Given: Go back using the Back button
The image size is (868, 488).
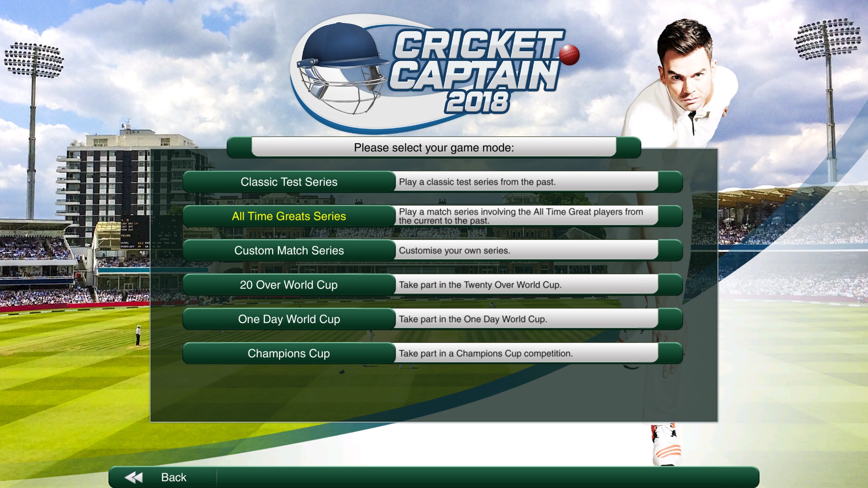Looking at the screenshot, I should [x=163, y=478].
